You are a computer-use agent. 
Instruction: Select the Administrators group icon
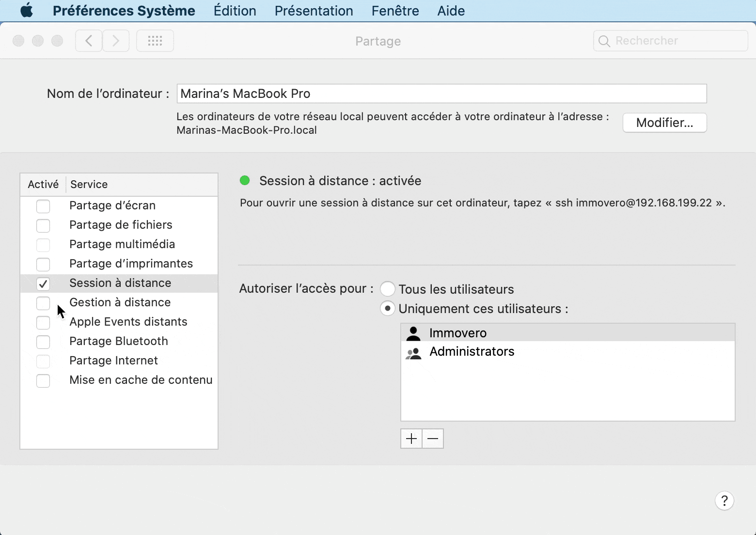click(x=413, y=353)
